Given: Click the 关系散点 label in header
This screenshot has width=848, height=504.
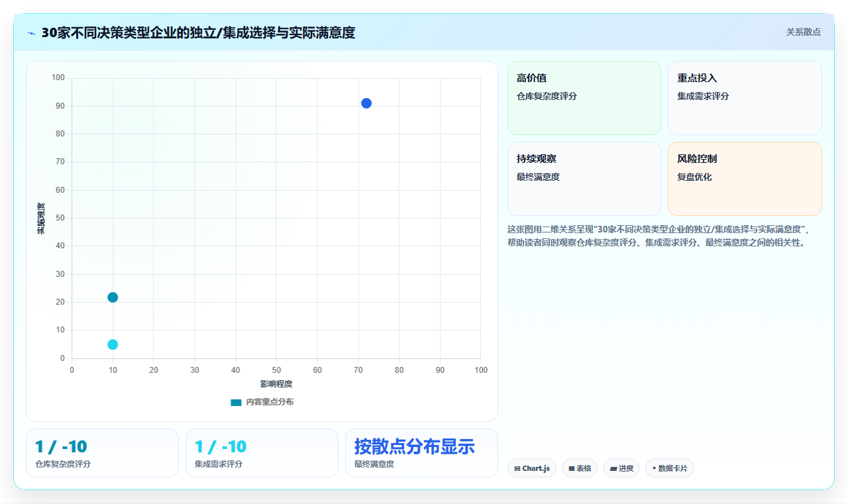Looking at the screenshot, I should coord(804,32).
